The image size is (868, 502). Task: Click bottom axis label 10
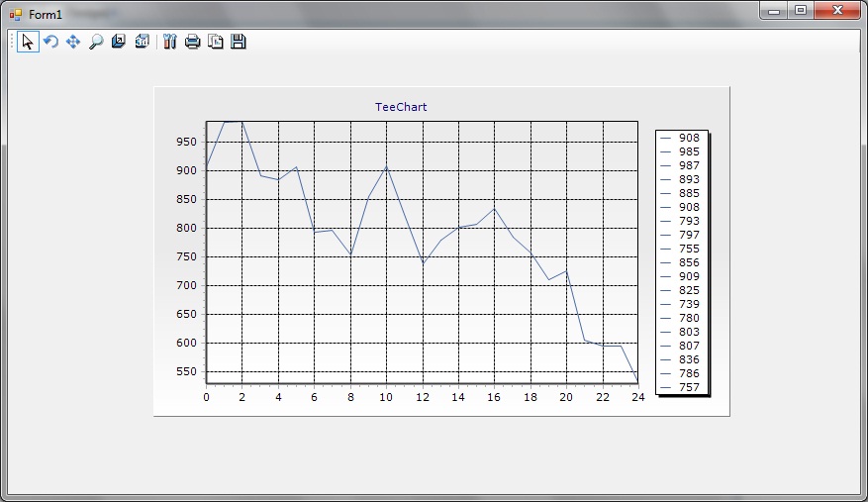coord(386,397)
